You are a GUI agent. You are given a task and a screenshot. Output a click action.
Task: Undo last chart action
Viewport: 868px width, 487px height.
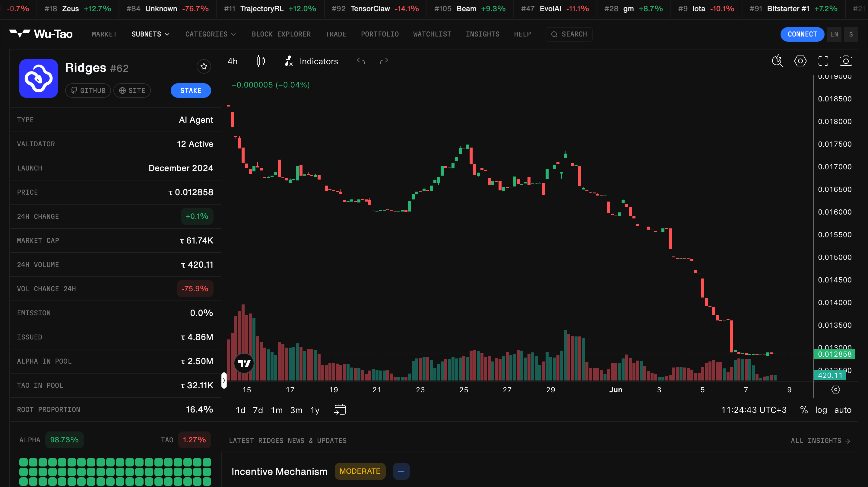[361, 61]
